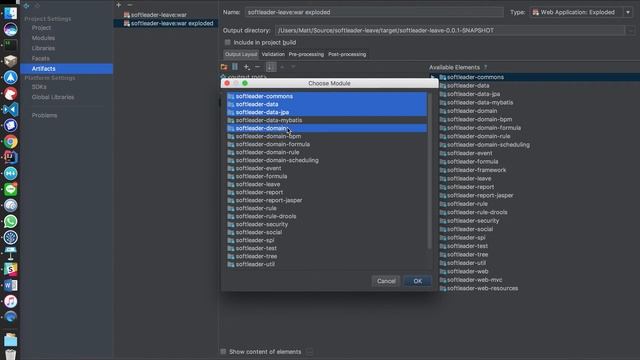The image size is (640, 360).
Task: Add new artifact with plus icon
Action: [x=118, y=5]
